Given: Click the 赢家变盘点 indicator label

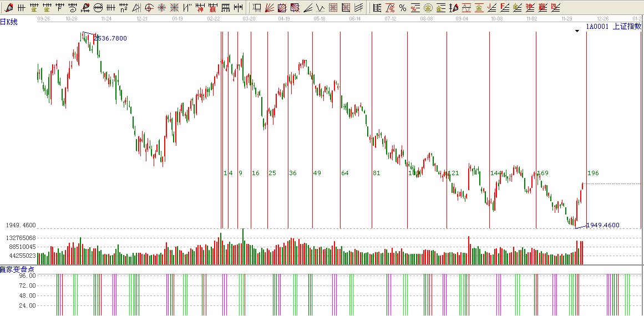Looking at the screenshot, I should [x=17, y=269].
